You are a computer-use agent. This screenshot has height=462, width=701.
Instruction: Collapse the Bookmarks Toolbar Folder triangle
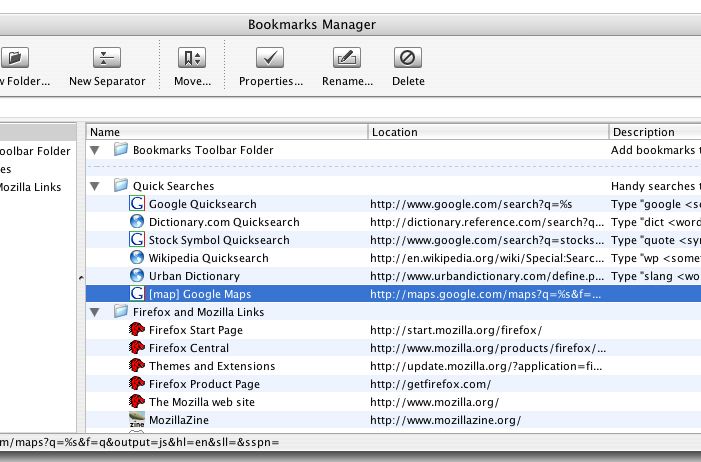[x=95, y=150]
